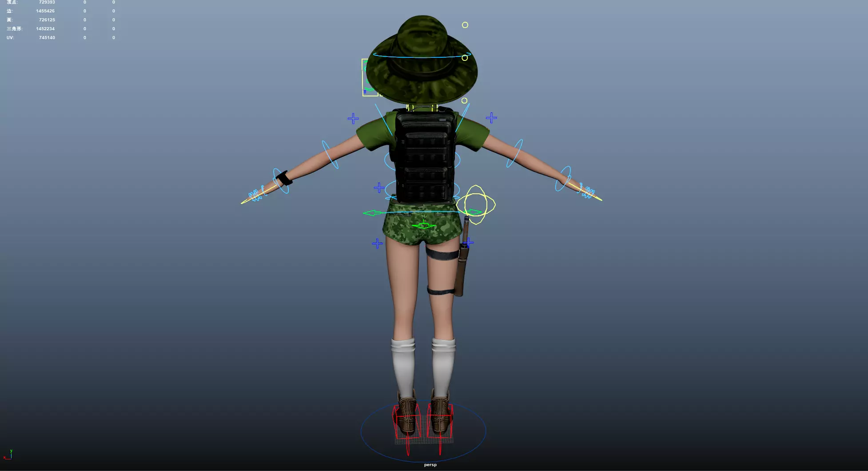Select the cyan clavicle line on the viewer's left
The width and height of the screenshot is (868, 471).
(x=383, y=120)
